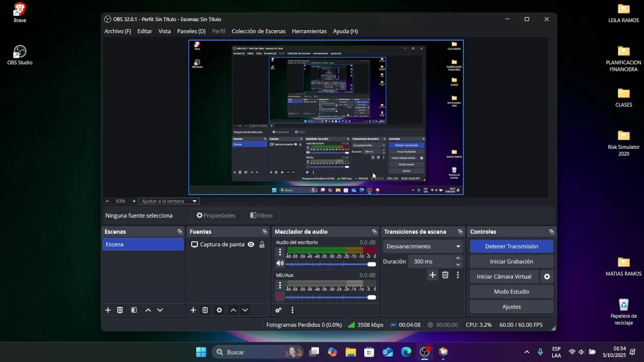
Task: Open Archivo (F) menu
Action: click(x=118, y=31)
